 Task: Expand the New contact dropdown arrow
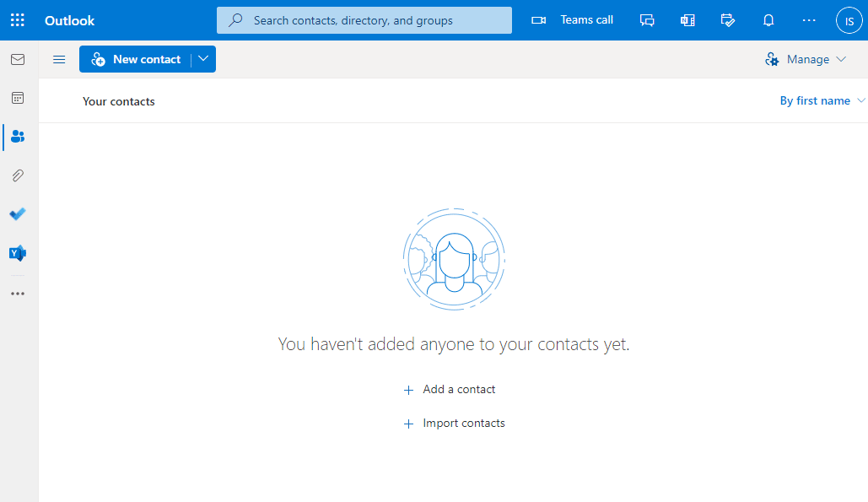pos(203,59)
